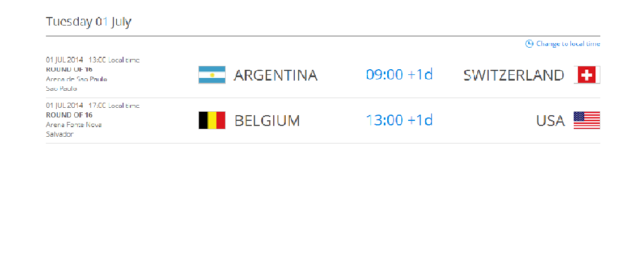Click the first ROUND OF 16 label
This screenshot has height=261, width=644.
(69, 69)
